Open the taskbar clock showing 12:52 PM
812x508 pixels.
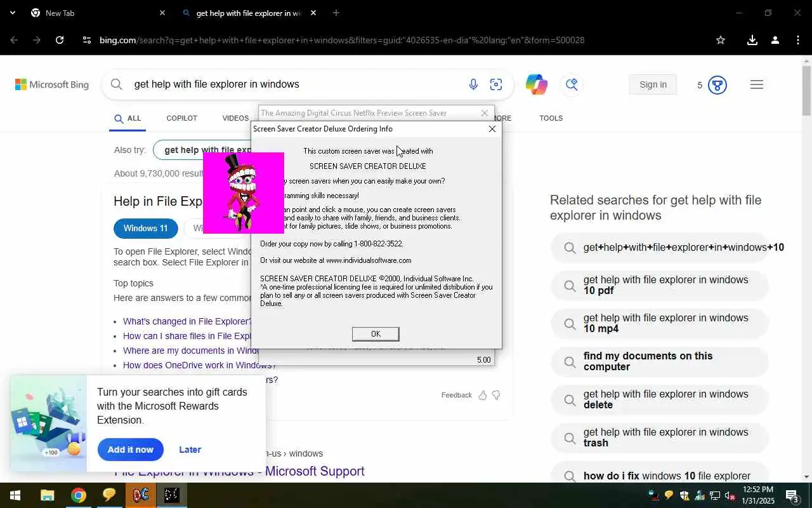(758, 495)
